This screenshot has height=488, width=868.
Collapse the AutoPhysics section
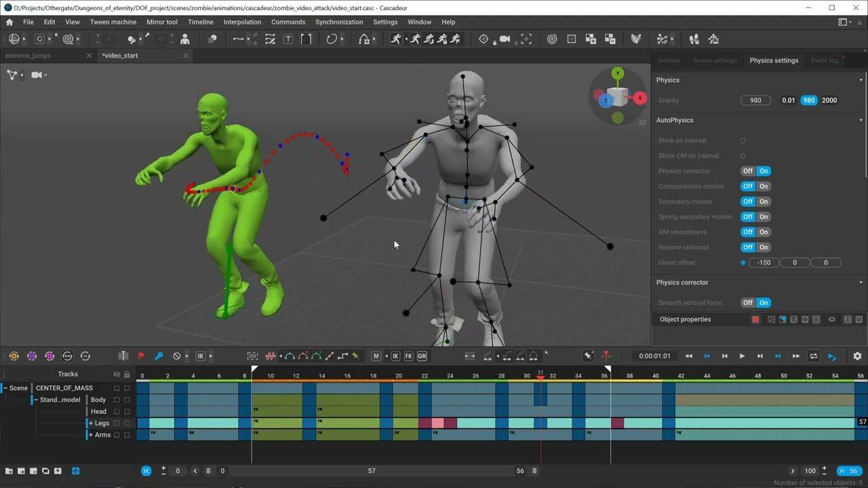[861, 120]
